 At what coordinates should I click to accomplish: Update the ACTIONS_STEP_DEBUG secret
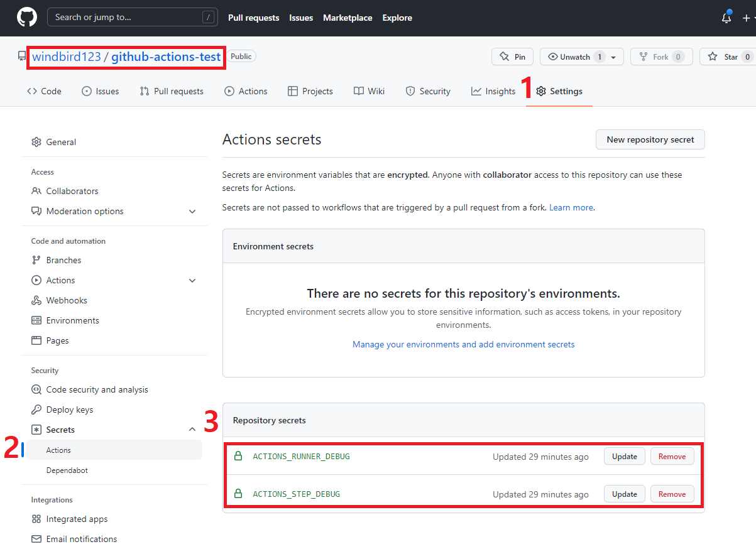pyautogui.click(x=625, y=494)
